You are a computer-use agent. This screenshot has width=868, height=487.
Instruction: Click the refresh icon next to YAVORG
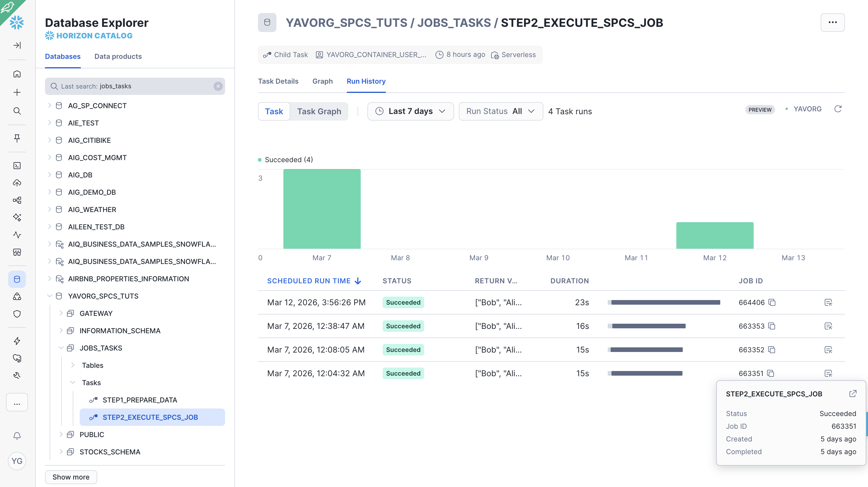(838, 109)
